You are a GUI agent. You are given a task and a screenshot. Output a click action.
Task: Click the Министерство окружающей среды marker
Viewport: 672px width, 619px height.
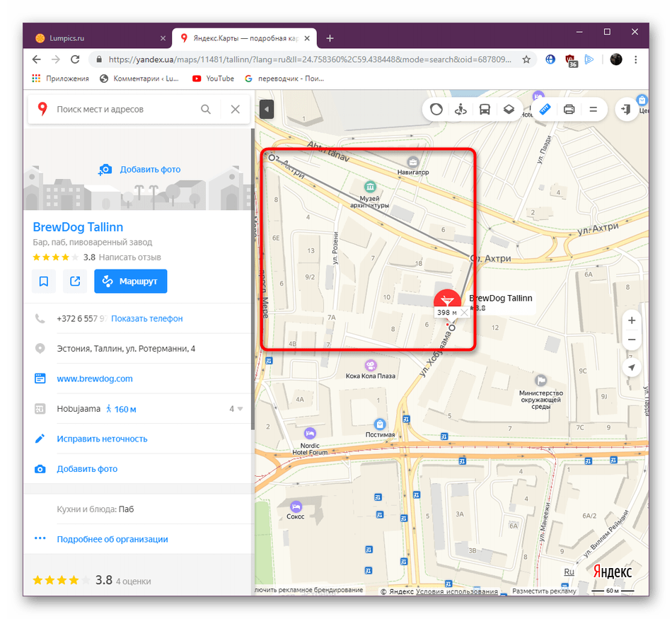click(541, 380)
